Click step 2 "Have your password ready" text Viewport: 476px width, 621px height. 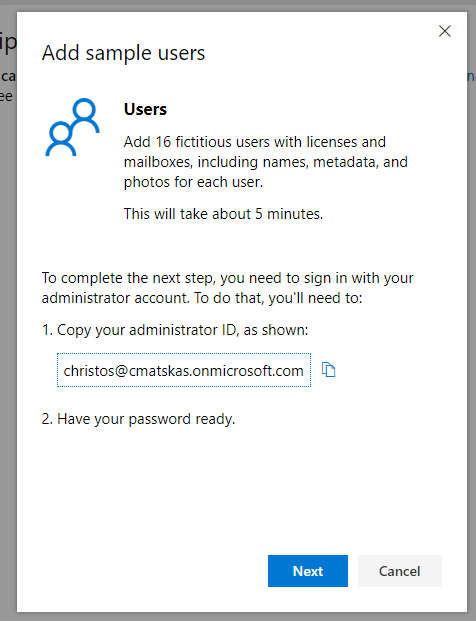[138, 419]
